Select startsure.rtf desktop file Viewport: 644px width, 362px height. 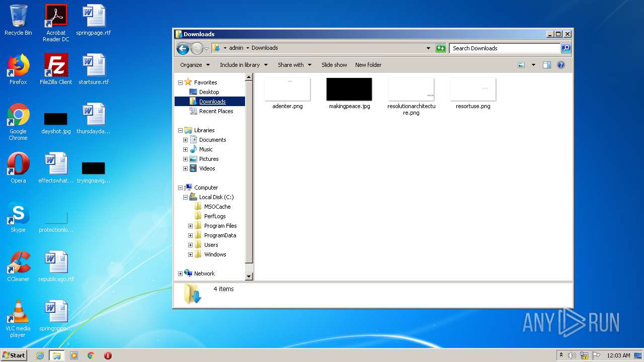coord(94,69)
